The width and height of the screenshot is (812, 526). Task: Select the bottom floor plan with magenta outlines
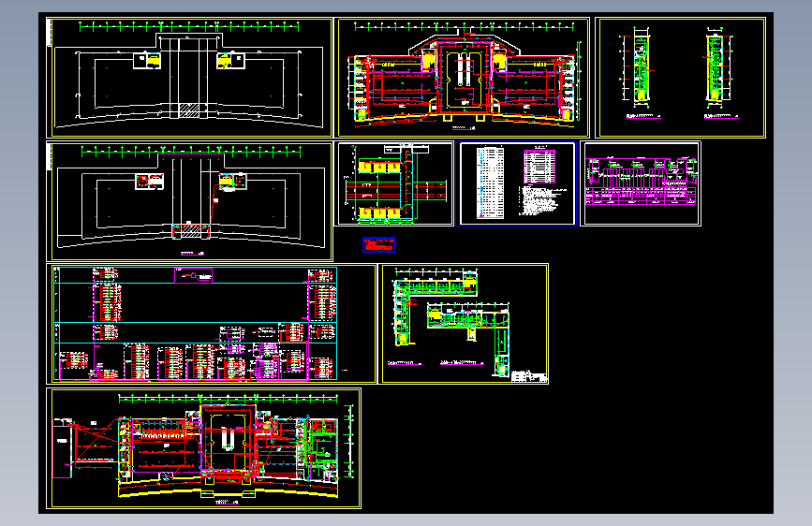pos(203,448)
